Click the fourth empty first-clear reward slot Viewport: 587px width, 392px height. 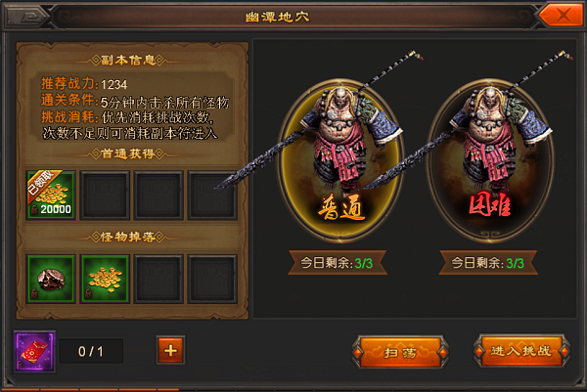pyautogui.click(x=212, y=195)
